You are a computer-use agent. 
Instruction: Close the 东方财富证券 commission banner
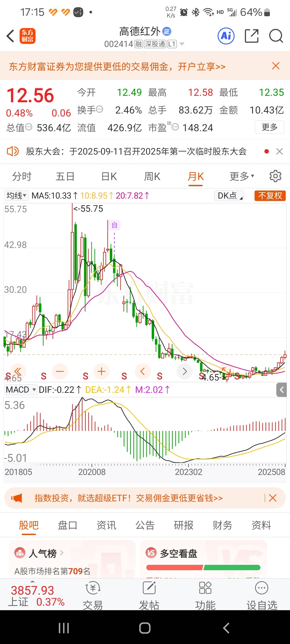point(276,66)
